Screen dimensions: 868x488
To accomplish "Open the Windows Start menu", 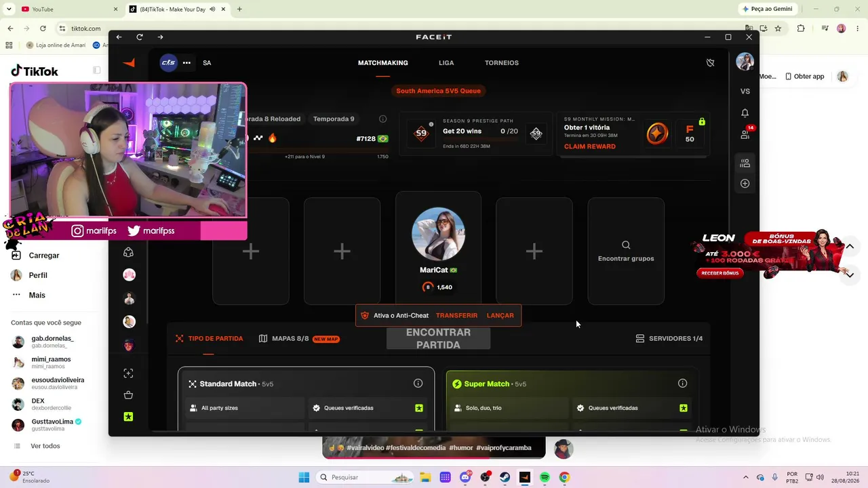I will [x=304, y=477].
